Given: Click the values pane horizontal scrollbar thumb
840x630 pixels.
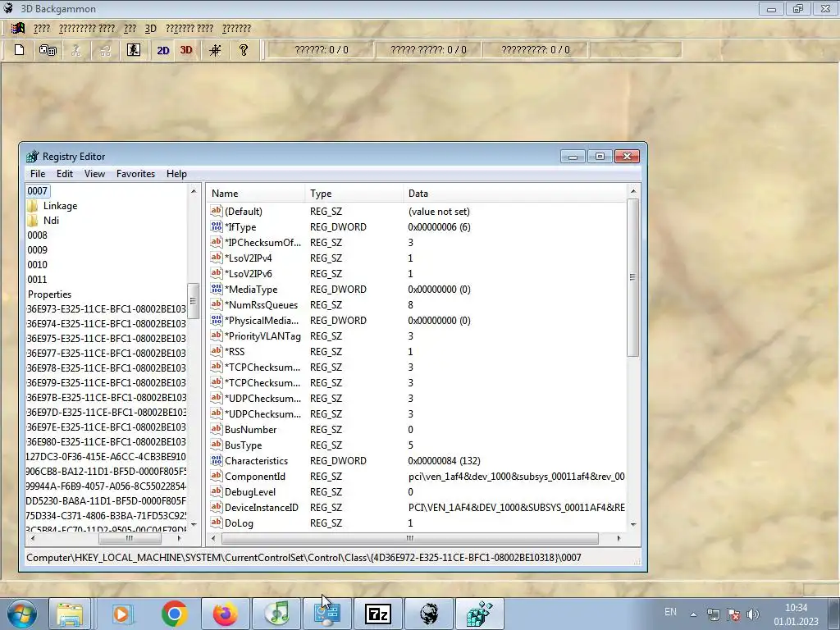Looking at the screenshot, I should click(410, 538).
